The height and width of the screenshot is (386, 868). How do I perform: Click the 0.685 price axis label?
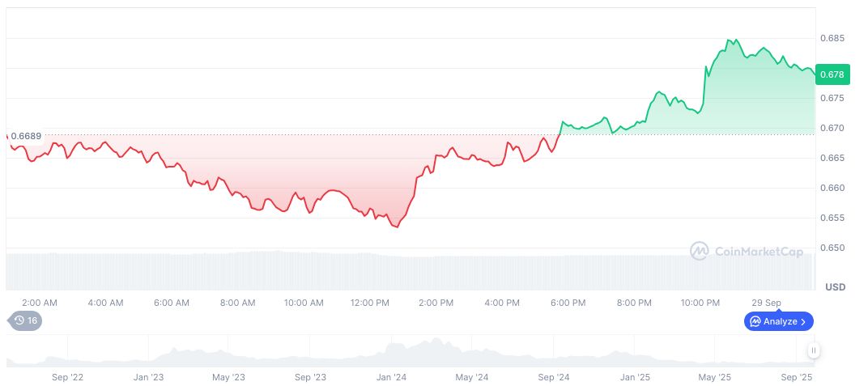(832, 38)
